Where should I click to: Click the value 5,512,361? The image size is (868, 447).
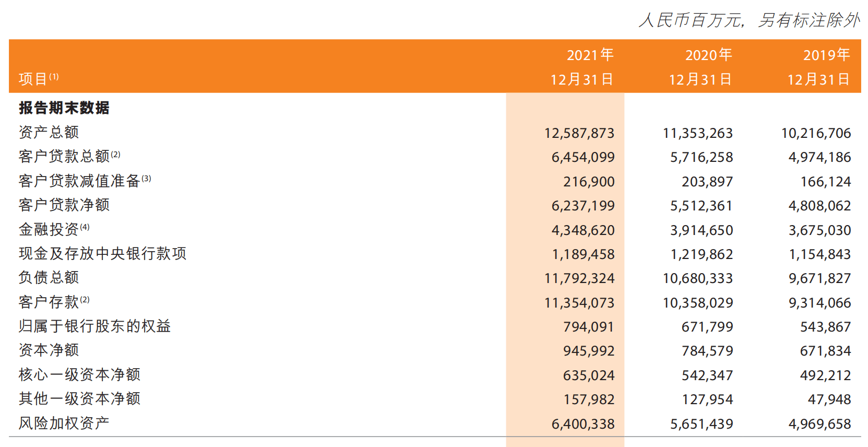(702, 206)
